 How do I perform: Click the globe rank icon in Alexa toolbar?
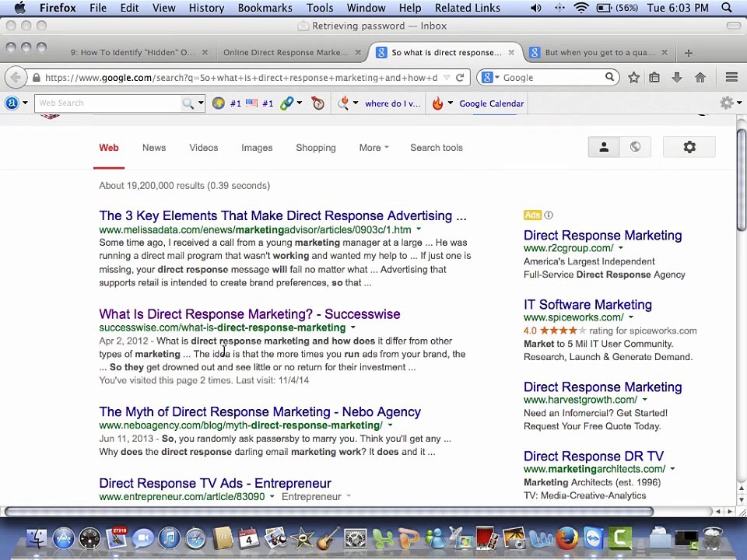coord(219,103)
